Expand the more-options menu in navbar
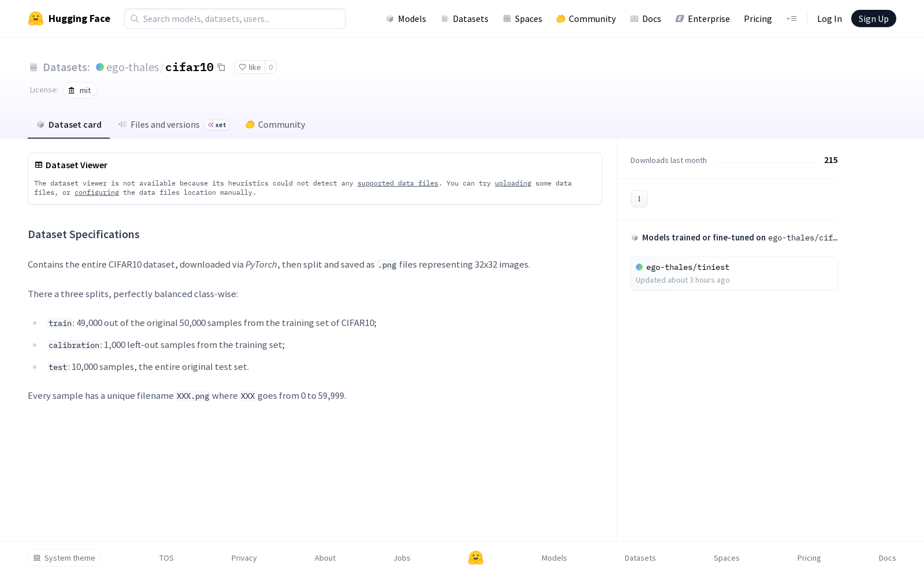 (x=791, y=18)
